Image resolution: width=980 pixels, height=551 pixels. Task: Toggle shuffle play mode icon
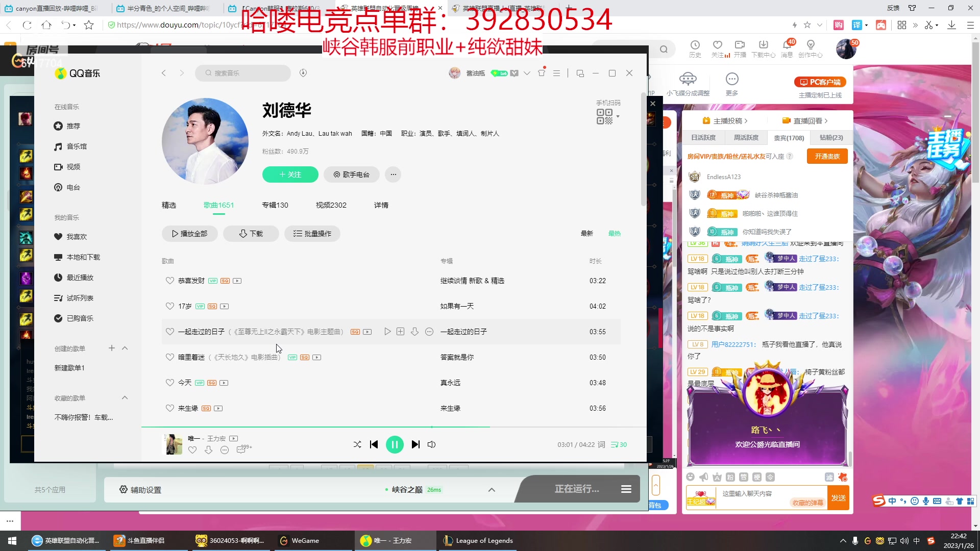point(357,445)
